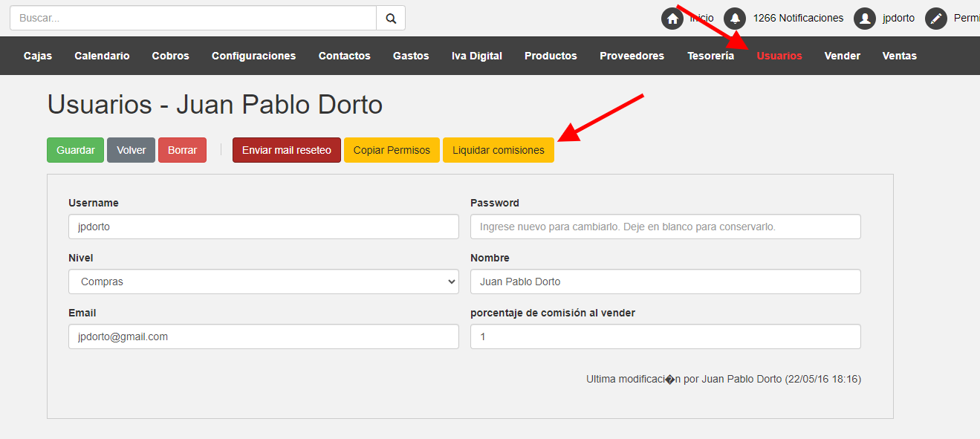980x439 pixels.
Task: Click the jpdorto user avatar icon
Action: point(865,19)
